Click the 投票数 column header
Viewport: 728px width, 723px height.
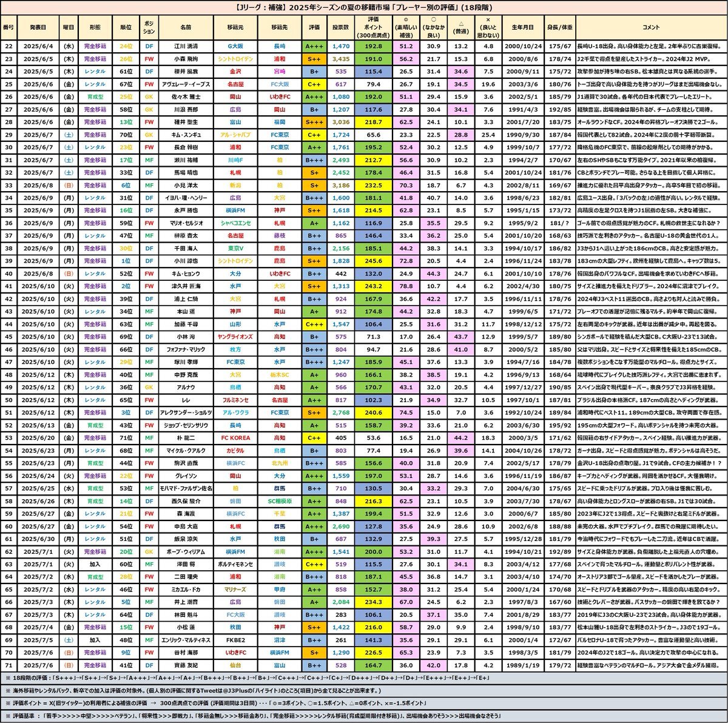[341, 27]
